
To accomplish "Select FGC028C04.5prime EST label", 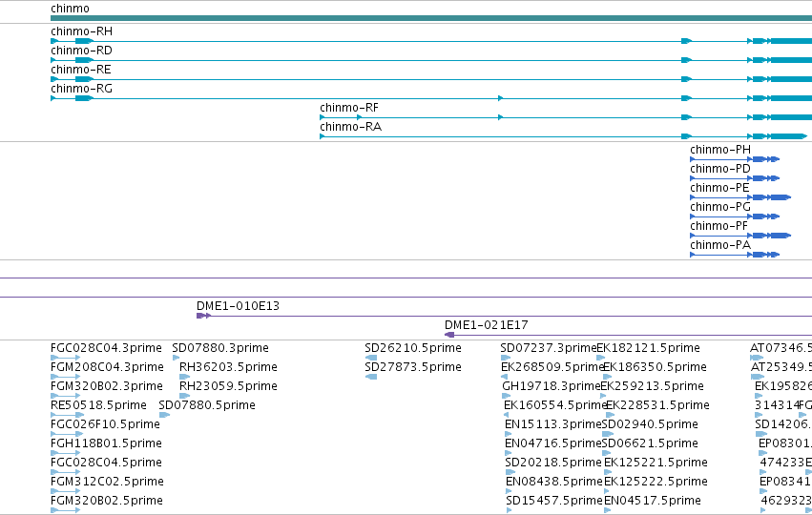I will coord(106,463).
